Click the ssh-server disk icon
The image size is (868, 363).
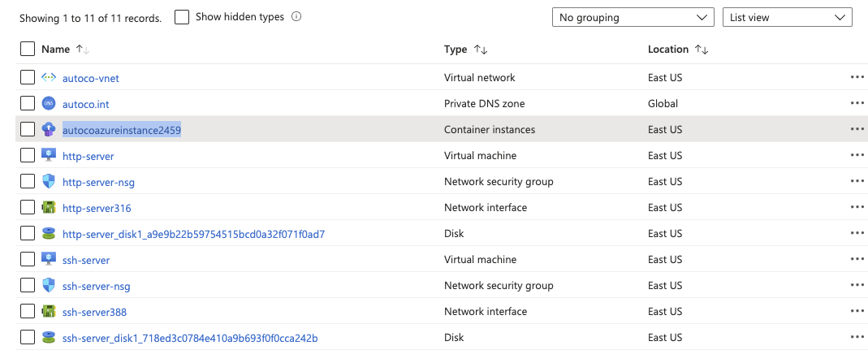[49, 338]
